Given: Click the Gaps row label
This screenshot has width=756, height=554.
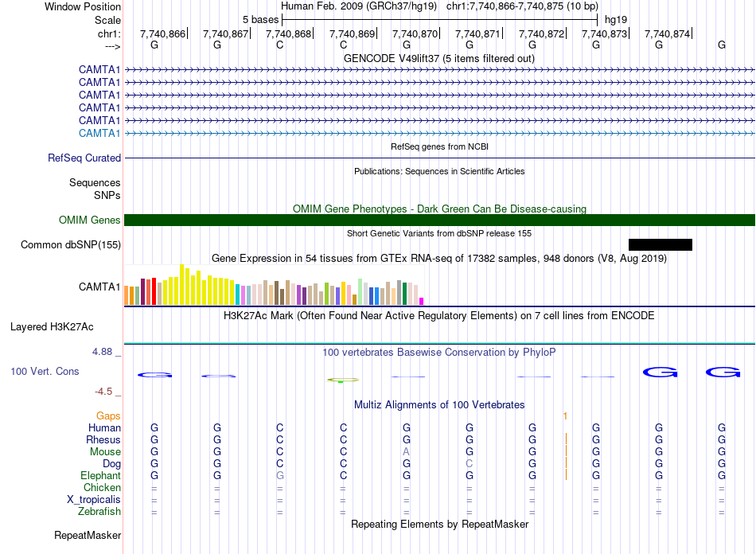Looking at the screenshot, I should (108, 416).
